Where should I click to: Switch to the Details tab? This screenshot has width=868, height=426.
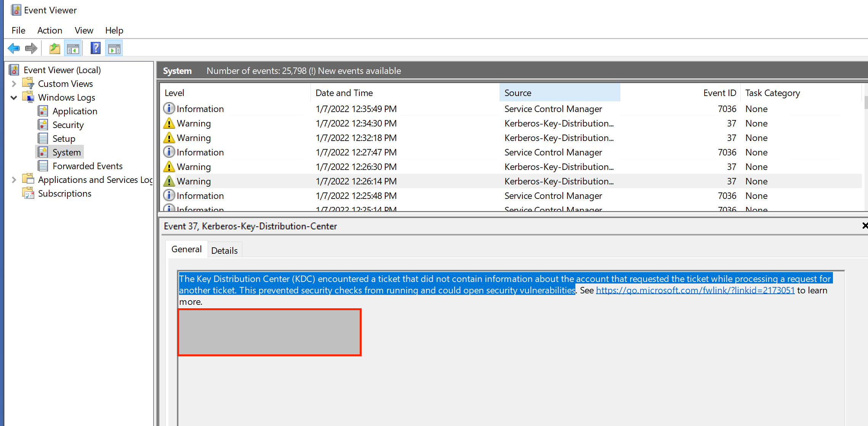(224, 250)
